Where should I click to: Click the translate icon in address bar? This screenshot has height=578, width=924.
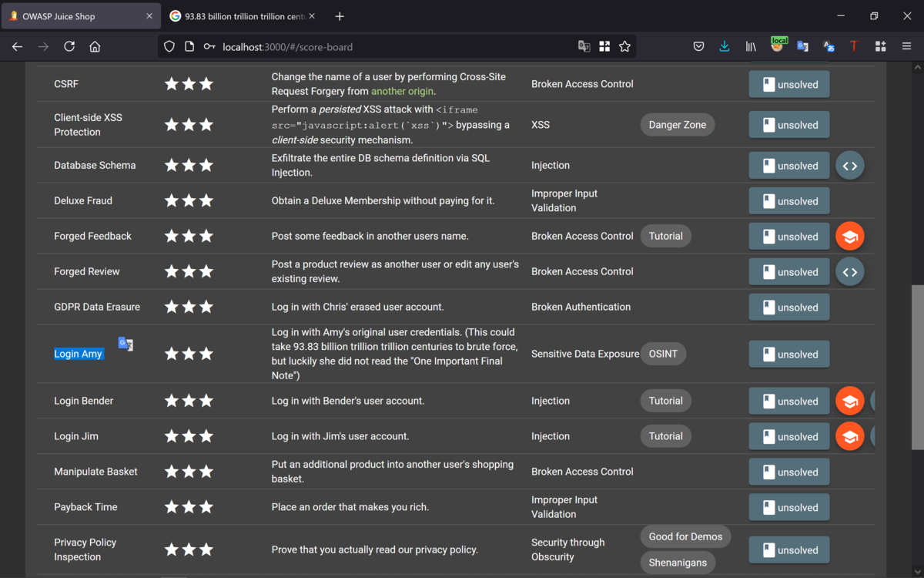click(584, 46)
